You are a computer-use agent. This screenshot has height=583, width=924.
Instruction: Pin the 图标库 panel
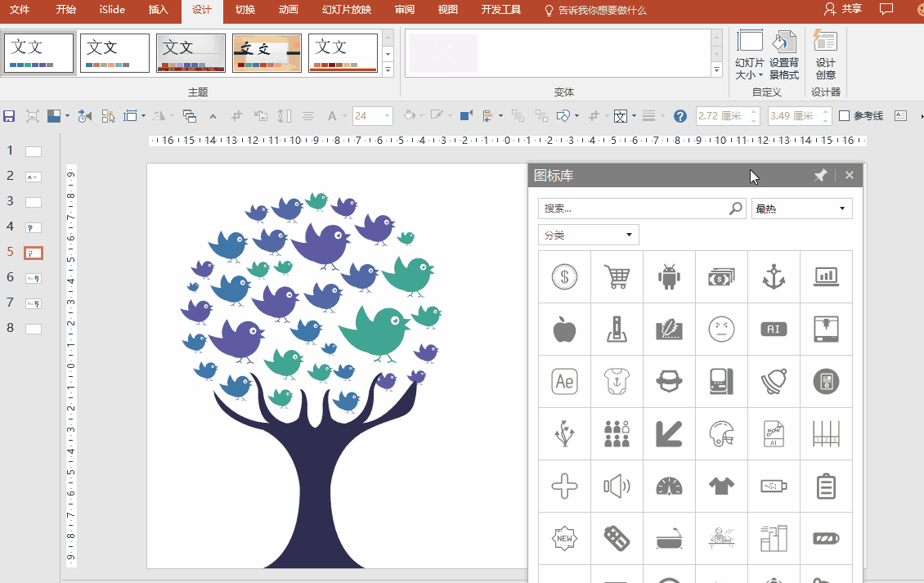click(x=820, y=175)
